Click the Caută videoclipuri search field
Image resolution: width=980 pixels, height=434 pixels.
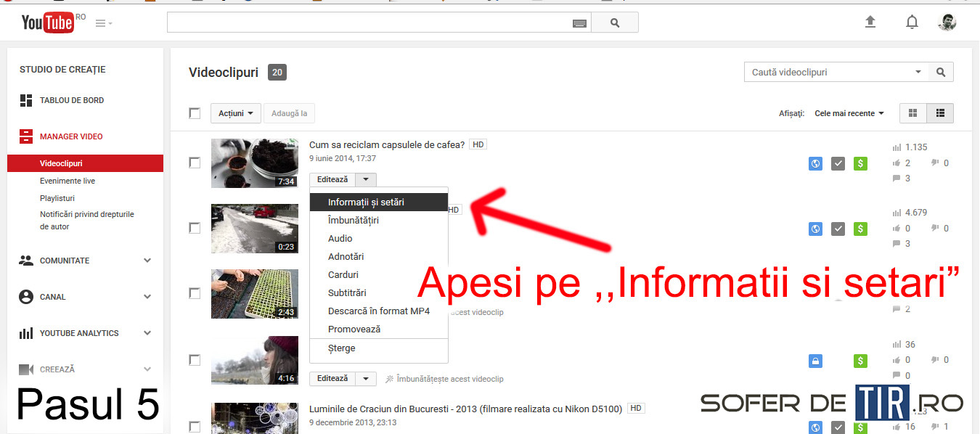828,72
